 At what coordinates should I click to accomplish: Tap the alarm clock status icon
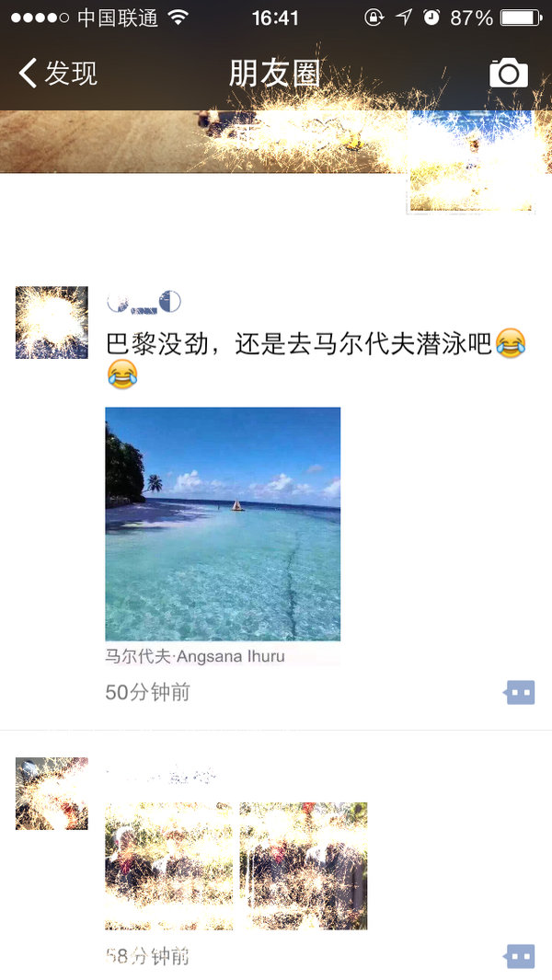[431, 17]
